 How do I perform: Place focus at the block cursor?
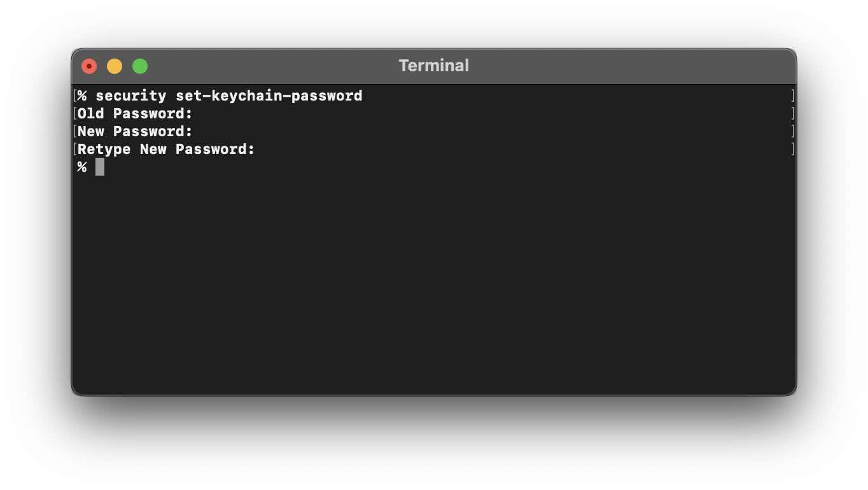pyautogui.click(x=99, y=167)
